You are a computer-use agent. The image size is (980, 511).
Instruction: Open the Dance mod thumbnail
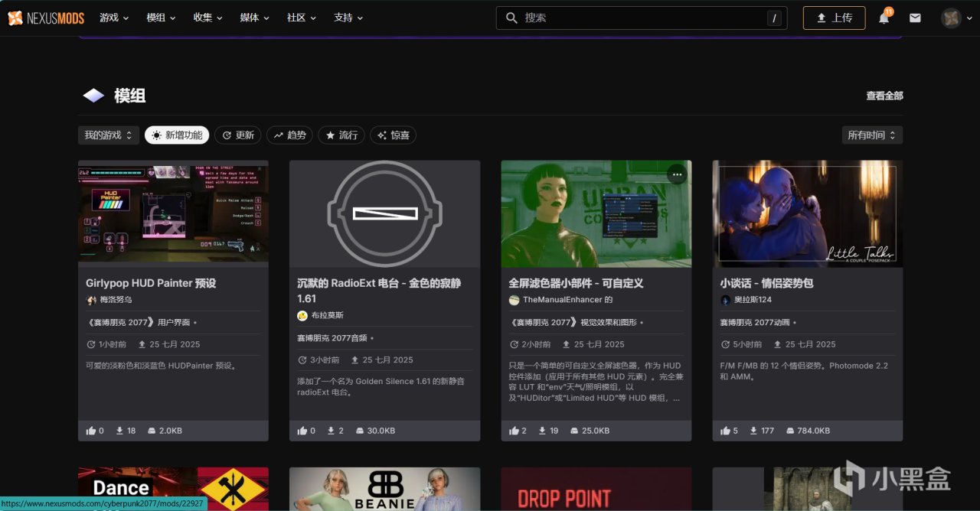[x=173, y=489]
